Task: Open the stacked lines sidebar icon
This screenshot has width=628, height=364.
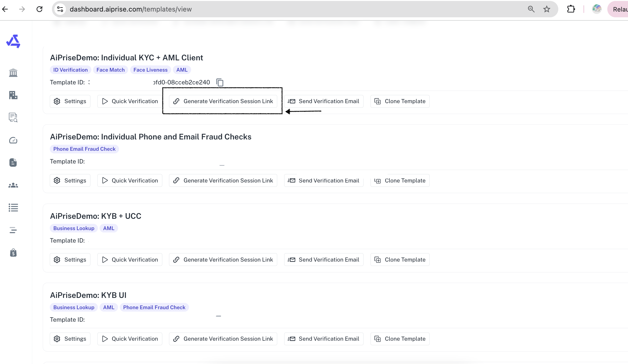Action: (x=13, y=230)
